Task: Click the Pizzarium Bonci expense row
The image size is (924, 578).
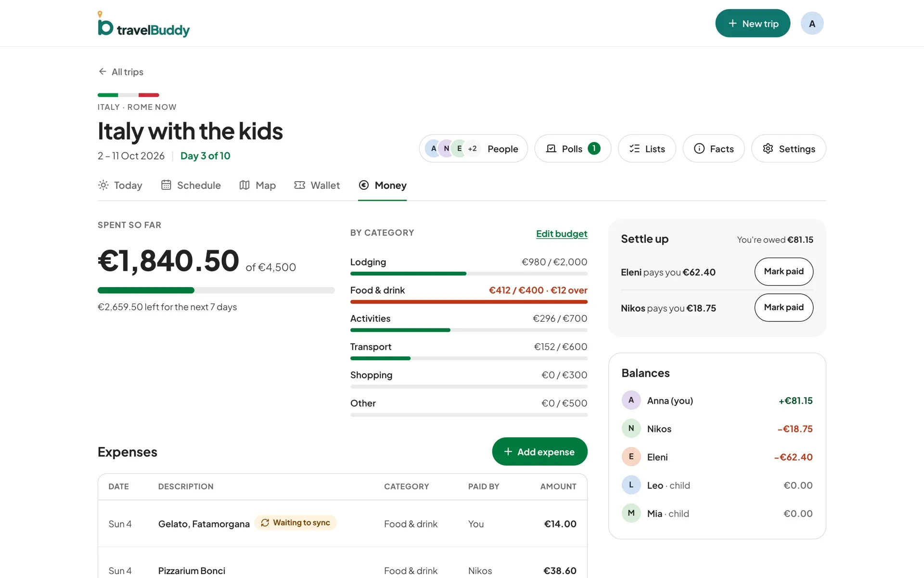Action: (343, 563)
